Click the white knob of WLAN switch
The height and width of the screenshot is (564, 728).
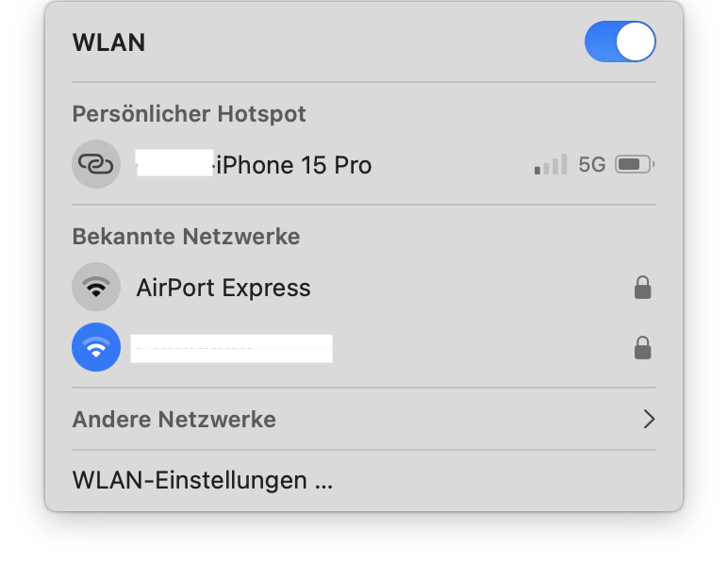pyautogui.click(x=636, y=41)
